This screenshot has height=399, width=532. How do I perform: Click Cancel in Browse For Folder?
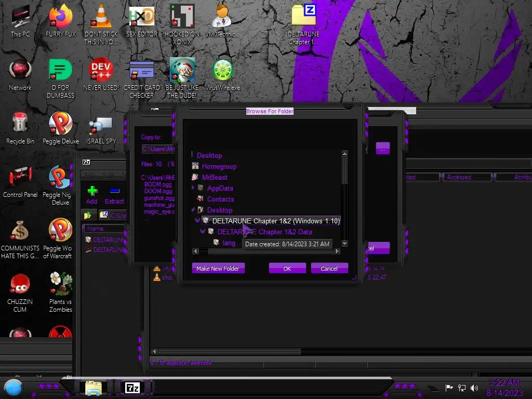pyautogui.click(x=329, y=269)
